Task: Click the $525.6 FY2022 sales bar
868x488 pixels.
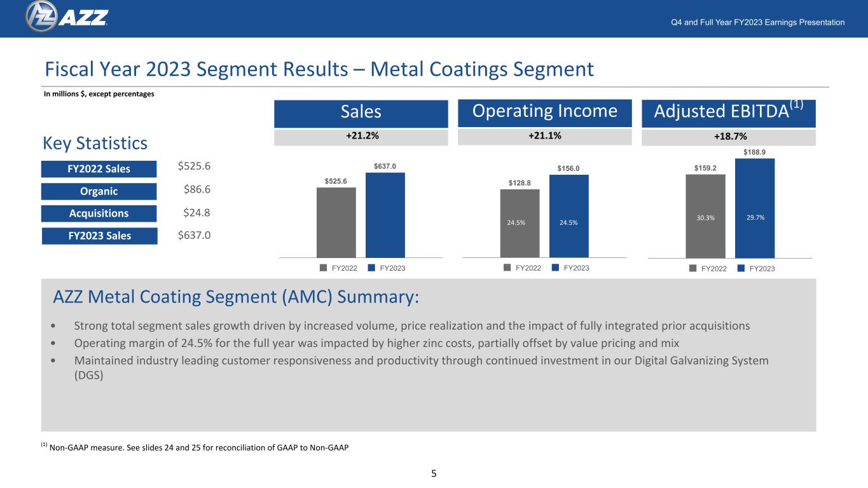Action: (336, 222)
